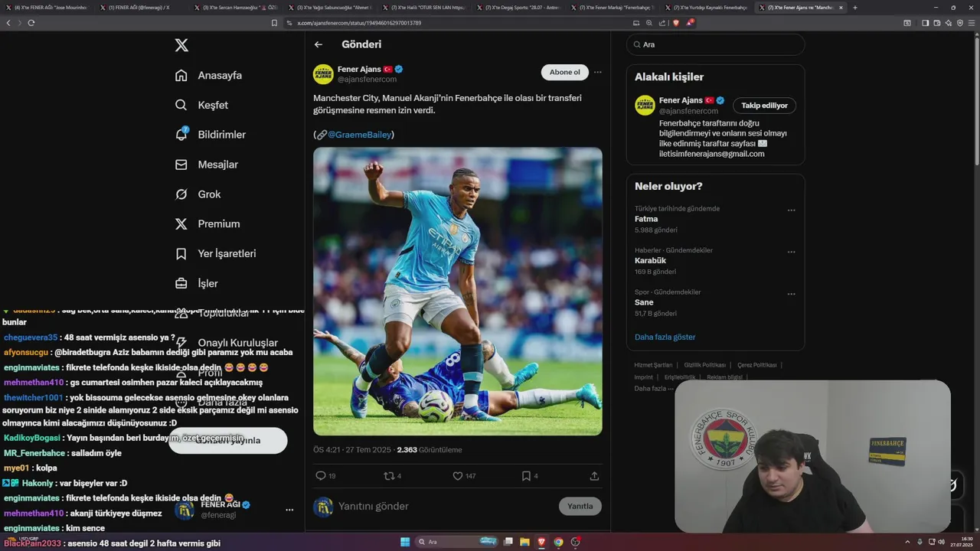The image size is (980, 551).
Task: Open post options three-dot menu
Action: coord(598,72)
